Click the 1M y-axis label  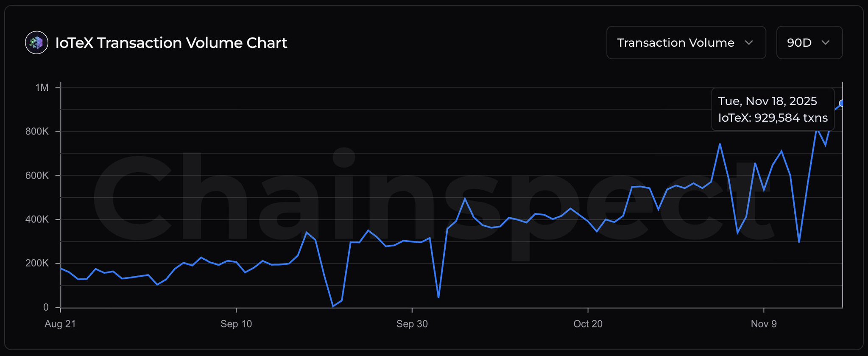42,88
